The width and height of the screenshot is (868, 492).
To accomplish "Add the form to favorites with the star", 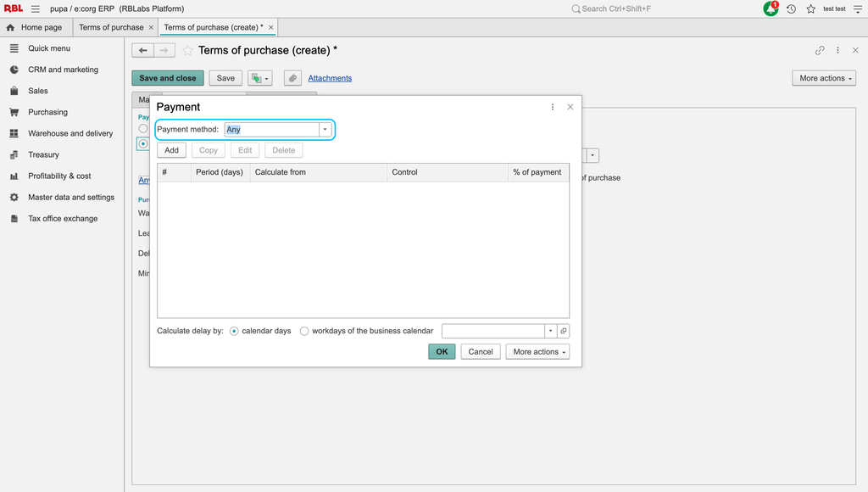I will click(187, 50).
